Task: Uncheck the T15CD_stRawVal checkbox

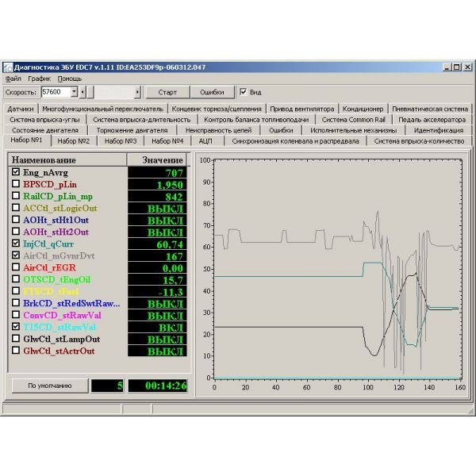Action: click(x=16, y=327)
